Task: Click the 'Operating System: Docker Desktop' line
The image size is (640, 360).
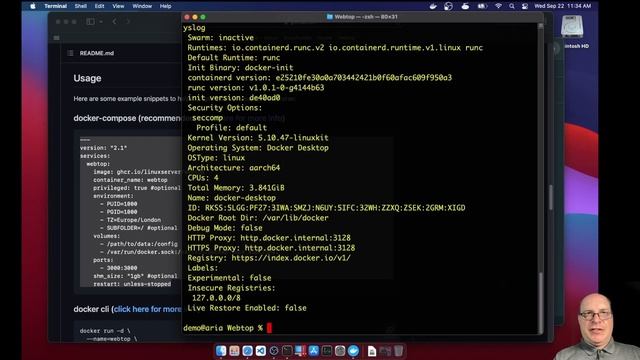Action: (x=258, y=148)
